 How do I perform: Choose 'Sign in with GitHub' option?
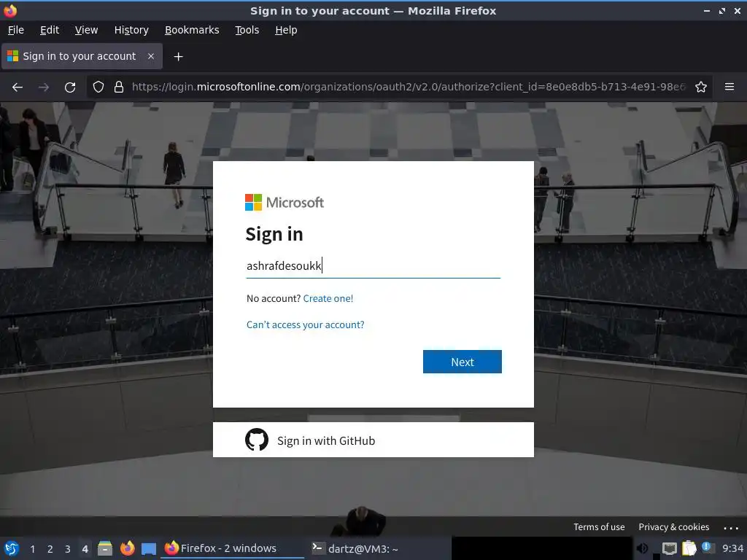(373, 440)
